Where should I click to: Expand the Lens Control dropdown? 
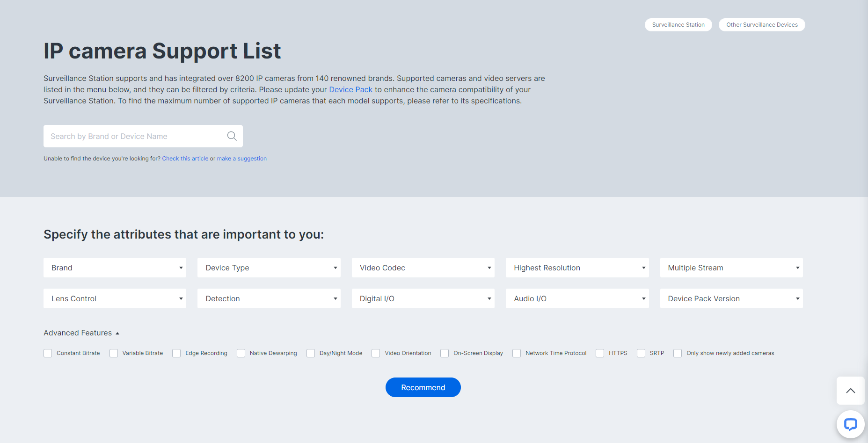tap(115, 298)
